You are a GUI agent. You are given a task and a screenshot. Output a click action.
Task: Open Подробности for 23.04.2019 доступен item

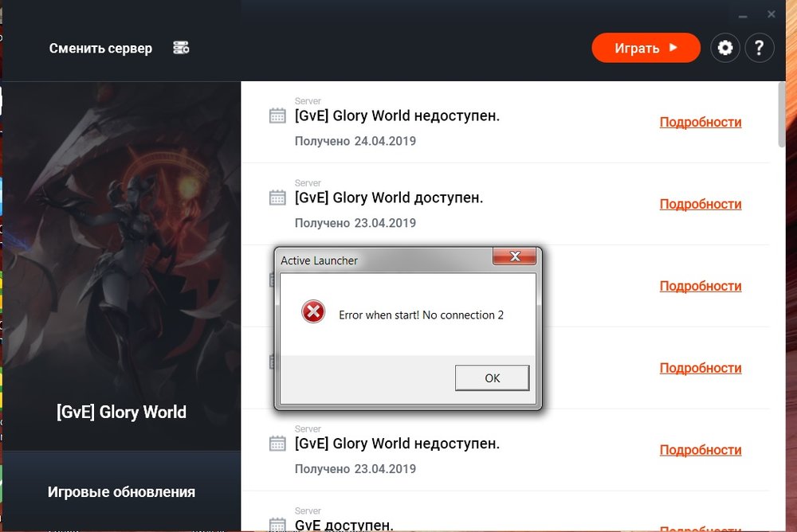[x=700, y=204]
